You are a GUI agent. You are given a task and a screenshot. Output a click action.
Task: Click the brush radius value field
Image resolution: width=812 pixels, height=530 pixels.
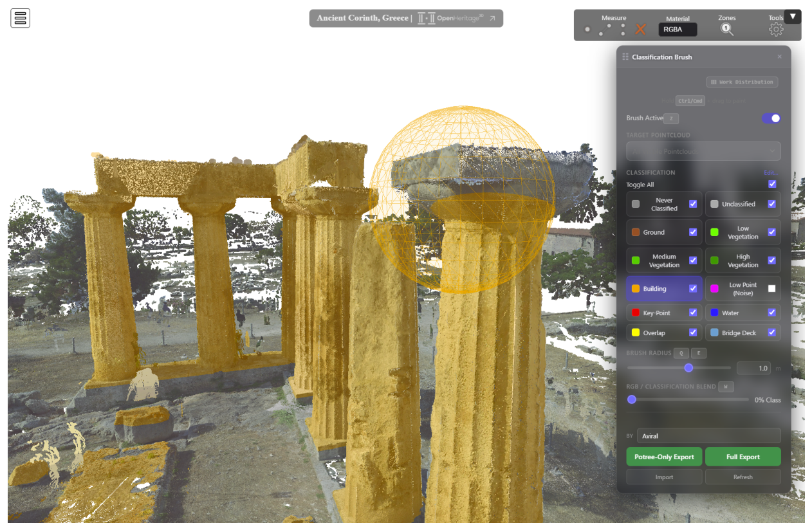754,368
